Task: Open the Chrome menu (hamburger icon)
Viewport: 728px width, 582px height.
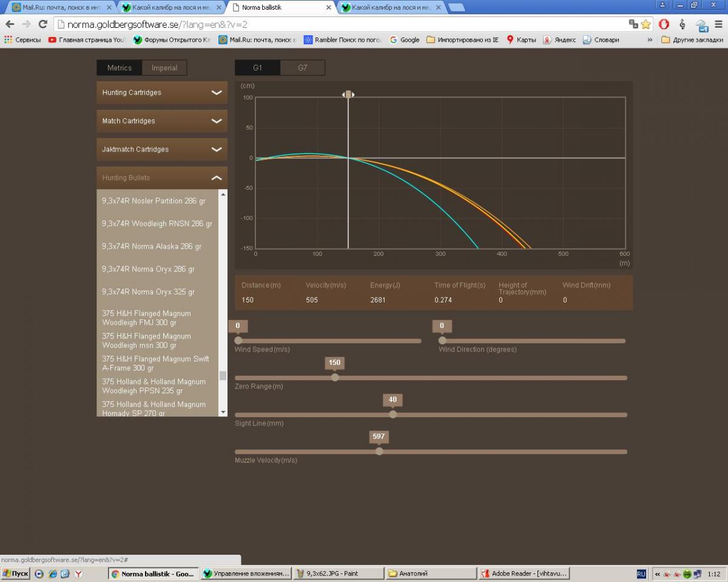Action: (x=718, y=24)
